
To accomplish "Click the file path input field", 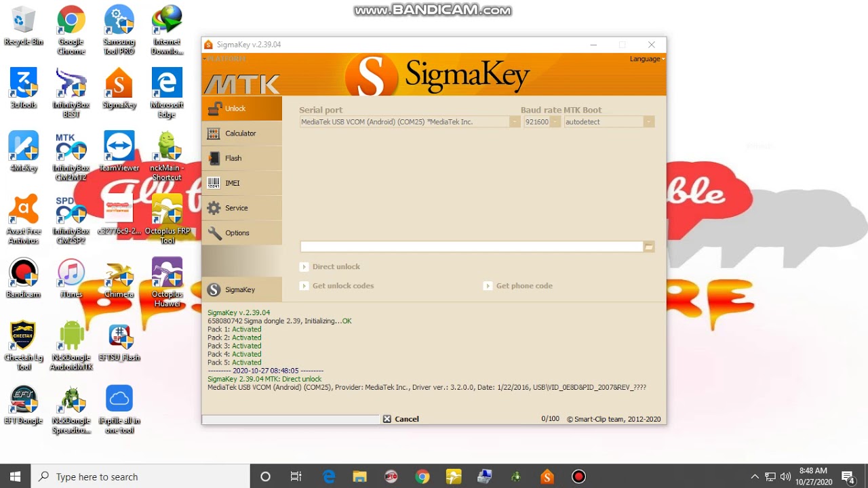I will (471, 247).
